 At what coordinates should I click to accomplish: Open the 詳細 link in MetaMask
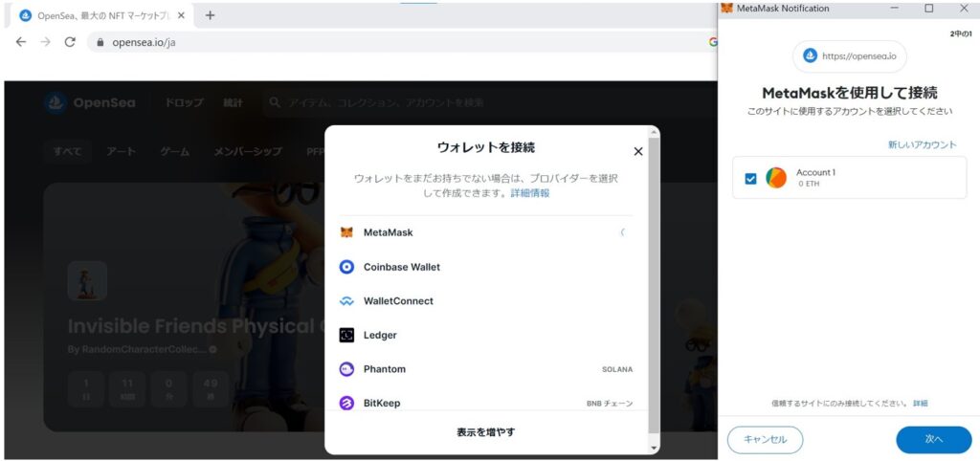tap(920, 404)
